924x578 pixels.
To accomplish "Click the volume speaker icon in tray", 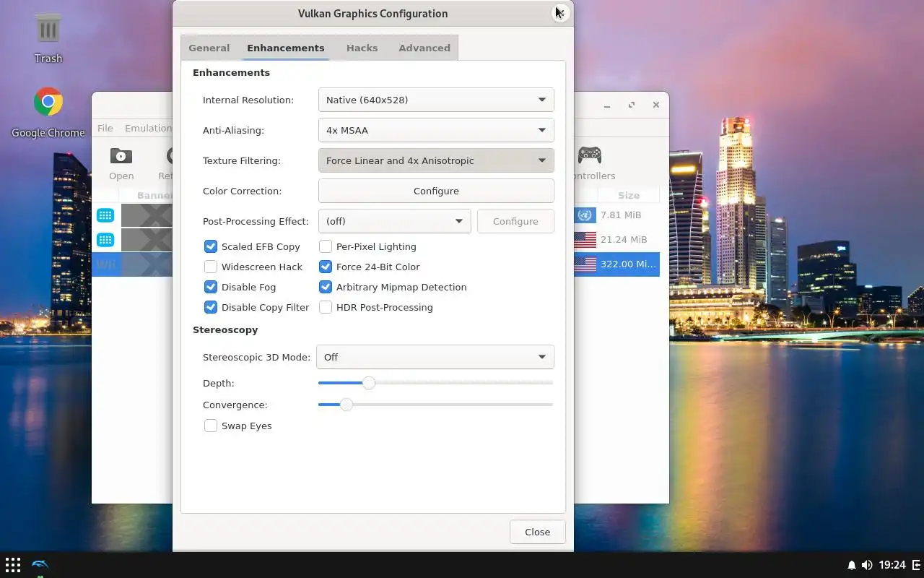I will 867,565.
